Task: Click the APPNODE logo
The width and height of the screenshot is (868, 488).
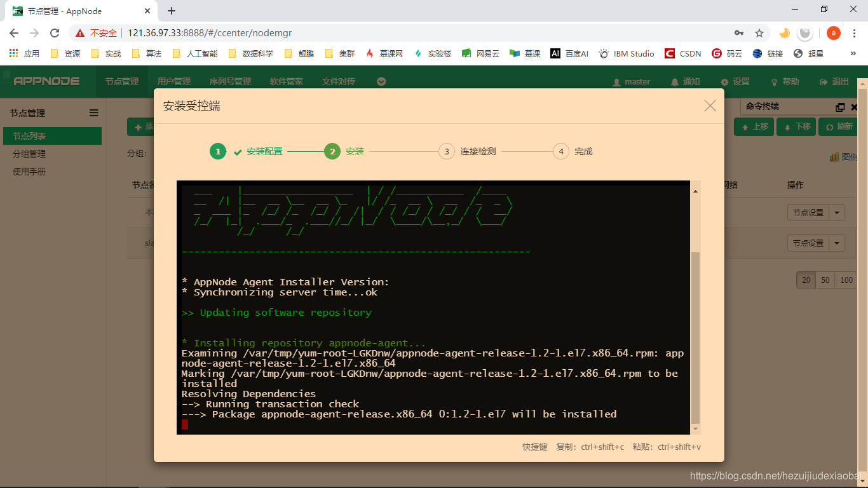Action: pos(46,81)
